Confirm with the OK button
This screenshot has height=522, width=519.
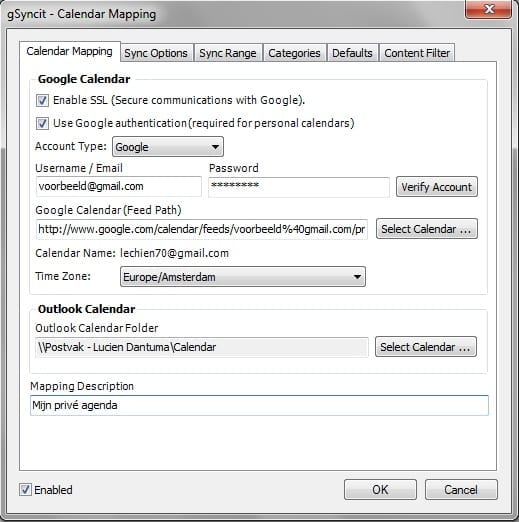coord(380,490)
